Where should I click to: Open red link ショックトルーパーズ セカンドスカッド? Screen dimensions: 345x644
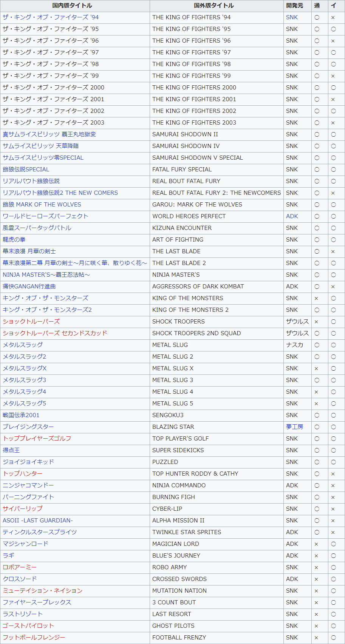[55, 333]
